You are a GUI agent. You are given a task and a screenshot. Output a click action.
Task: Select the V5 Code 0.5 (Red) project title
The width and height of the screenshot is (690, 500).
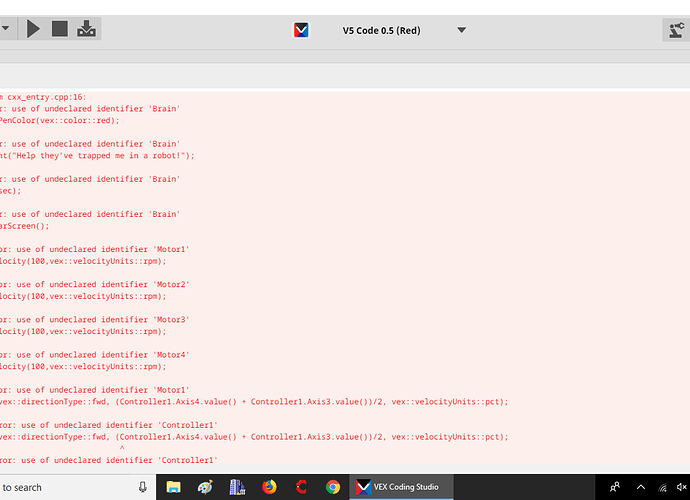382,30
